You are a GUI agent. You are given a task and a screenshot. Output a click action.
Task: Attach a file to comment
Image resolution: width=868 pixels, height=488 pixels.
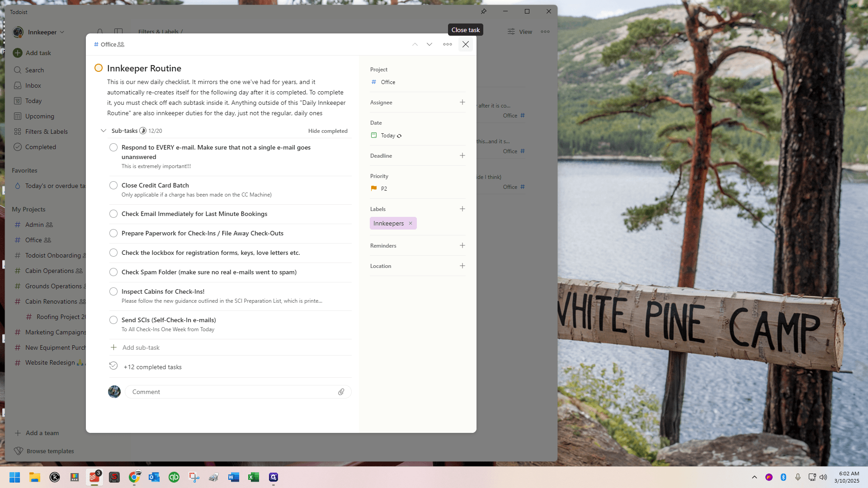341,392
